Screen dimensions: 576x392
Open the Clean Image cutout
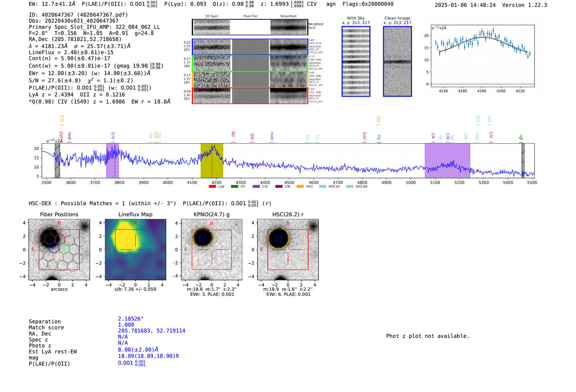397,61
